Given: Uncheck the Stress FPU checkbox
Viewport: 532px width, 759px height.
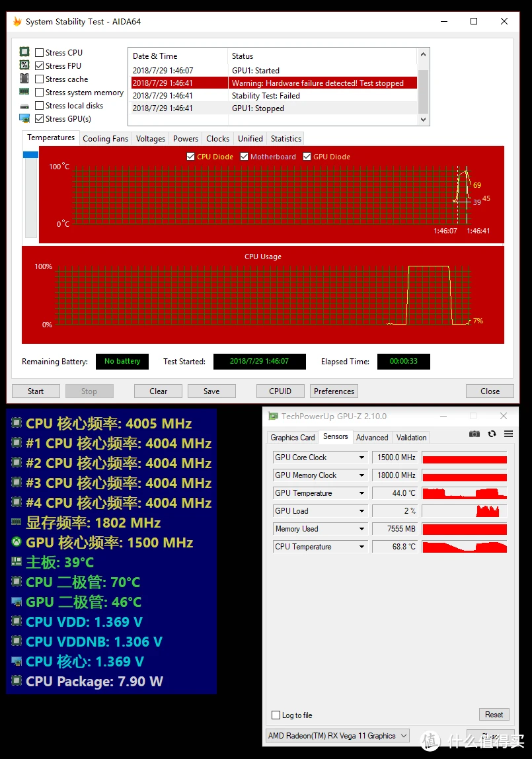Looking at the screenshot, I should point(40,66).
